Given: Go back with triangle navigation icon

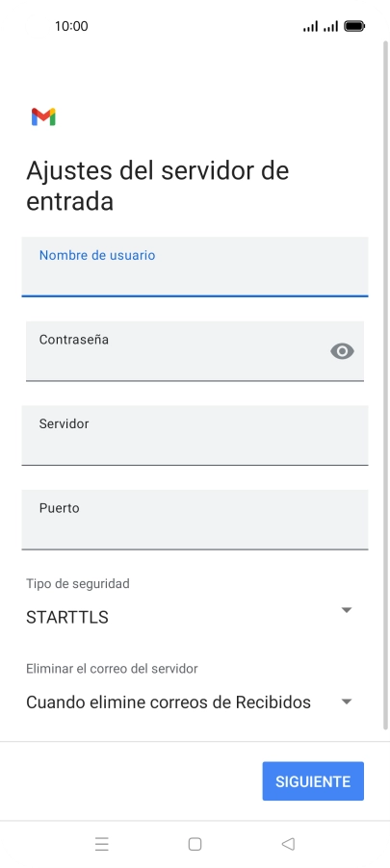Looking at the screenshot, I should 288,844.
